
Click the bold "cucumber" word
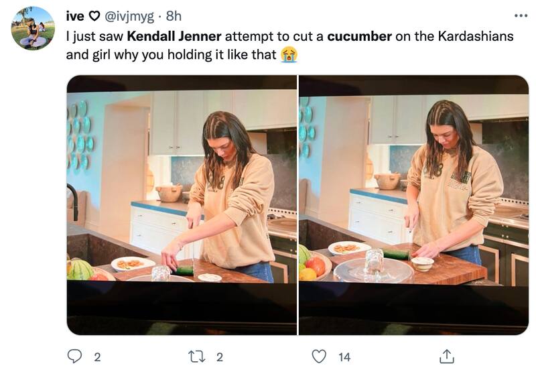tap(359, 36)
